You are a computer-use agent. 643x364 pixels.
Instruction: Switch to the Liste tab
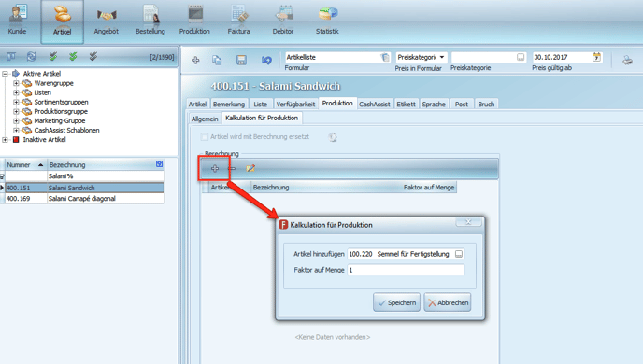click(x=260, y=104)
